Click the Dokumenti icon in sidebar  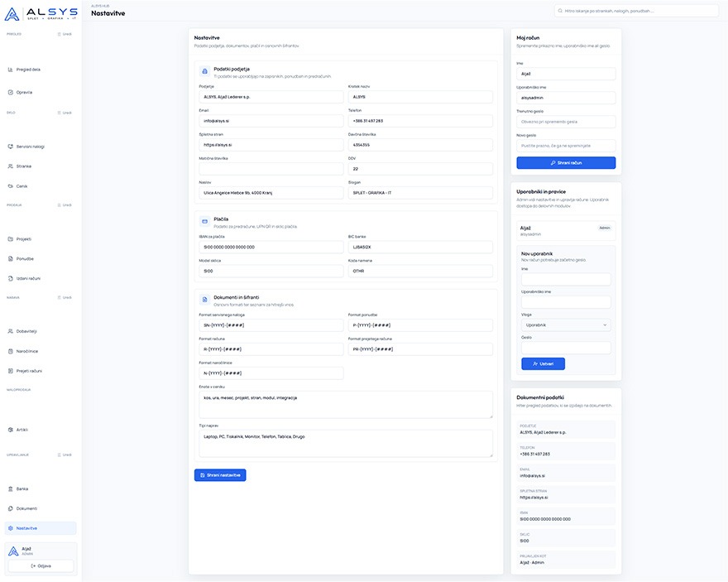pos(10,508)
